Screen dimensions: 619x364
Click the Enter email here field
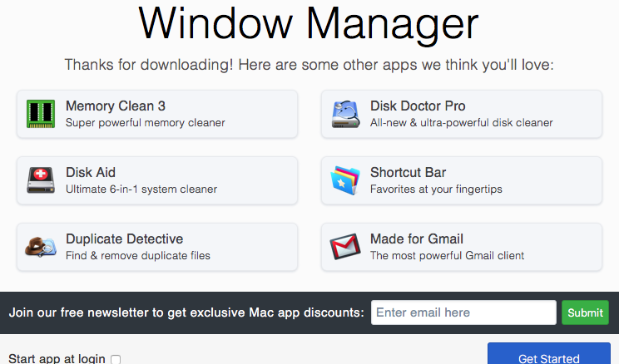pyautogui.click(x=463, y=312)
